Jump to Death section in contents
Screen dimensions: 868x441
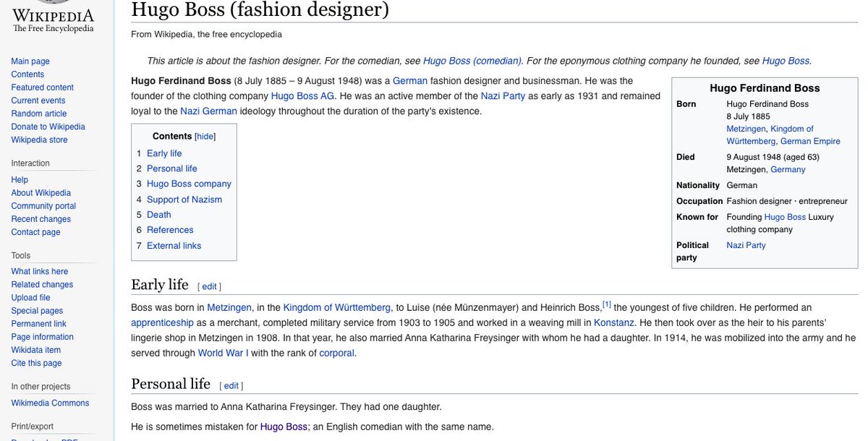(159, 215)
